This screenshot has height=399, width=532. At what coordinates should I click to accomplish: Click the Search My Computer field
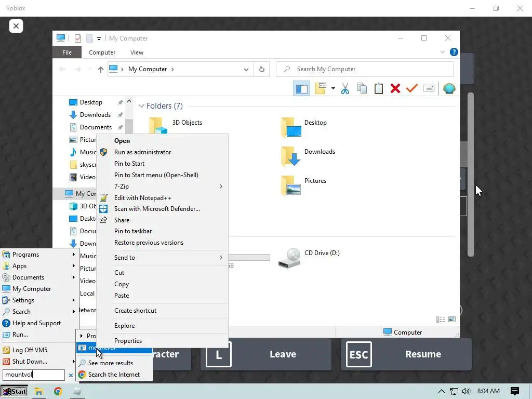point(364,69)
